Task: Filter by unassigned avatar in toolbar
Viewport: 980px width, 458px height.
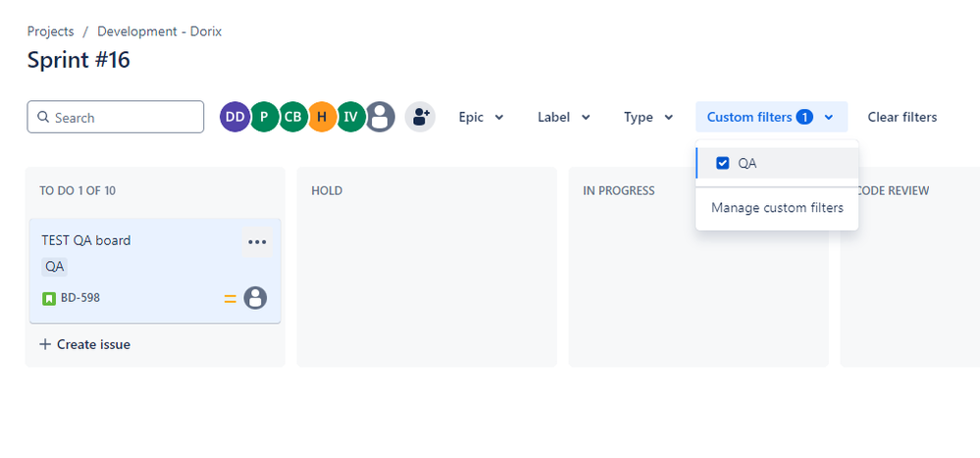Action: coord(380,117)
